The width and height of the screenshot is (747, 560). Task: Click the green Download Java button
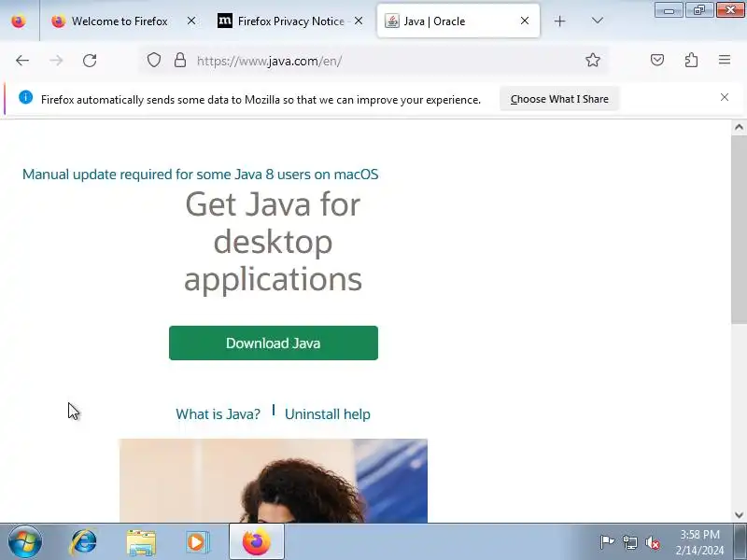274,343
